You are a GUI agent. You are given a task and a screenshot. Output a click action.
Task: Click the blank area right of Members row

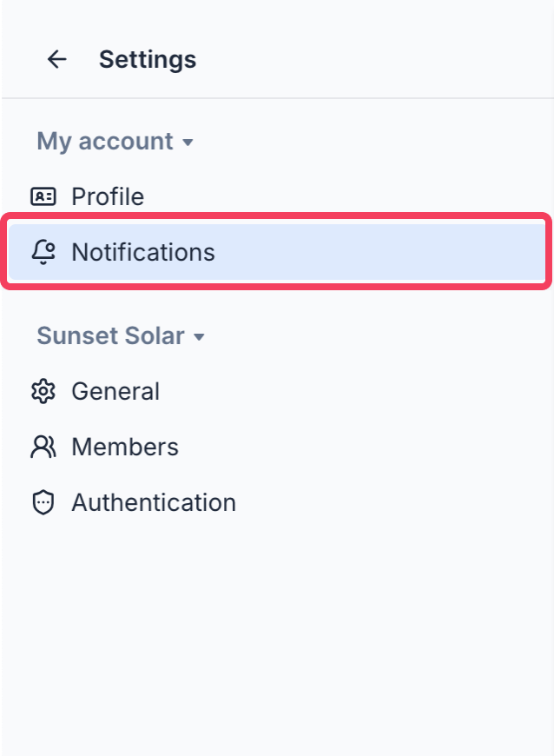(x=391, y=447)
